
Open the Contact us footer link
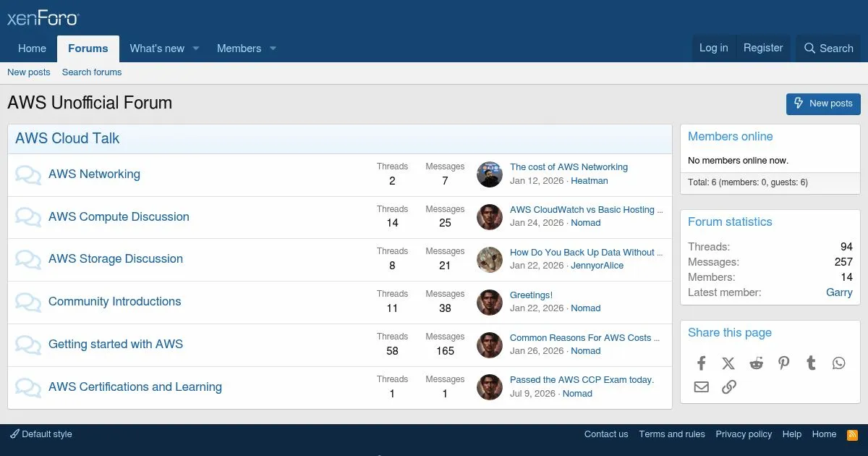(606, 434)
